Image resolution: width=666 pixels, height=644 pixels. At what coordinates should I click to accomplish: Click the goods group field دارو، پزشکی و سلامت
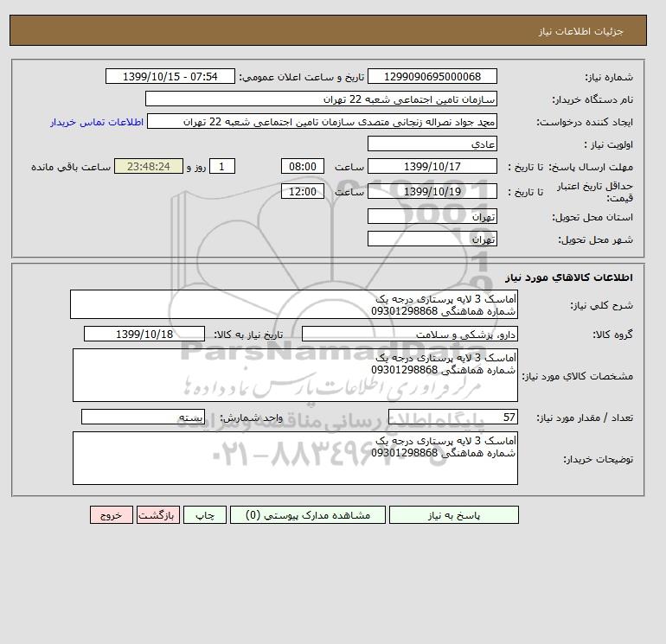[409, 334]
